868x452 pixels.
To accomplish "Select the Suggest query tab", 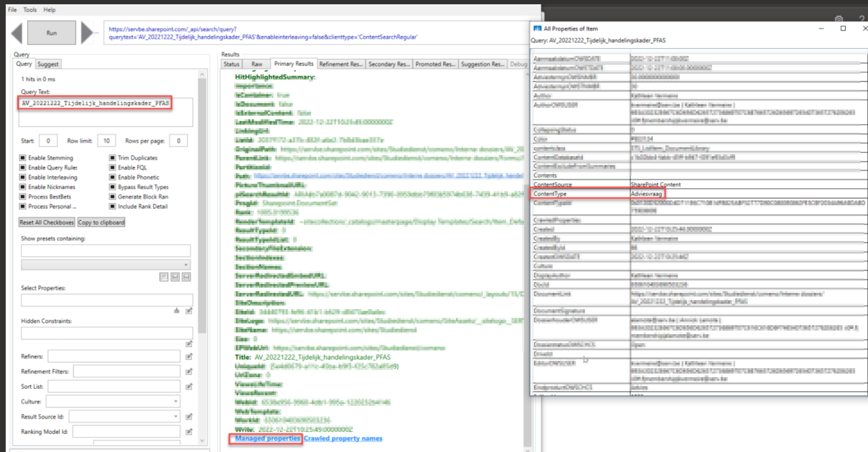I will (48, 64).
